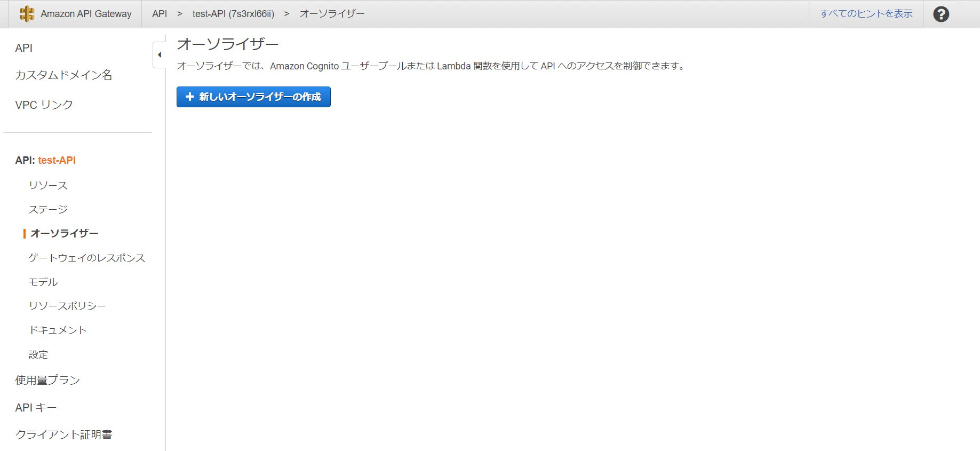Open クライアント証明書 in sidebar
The image size is (980, 451).
tap(63, 434)
